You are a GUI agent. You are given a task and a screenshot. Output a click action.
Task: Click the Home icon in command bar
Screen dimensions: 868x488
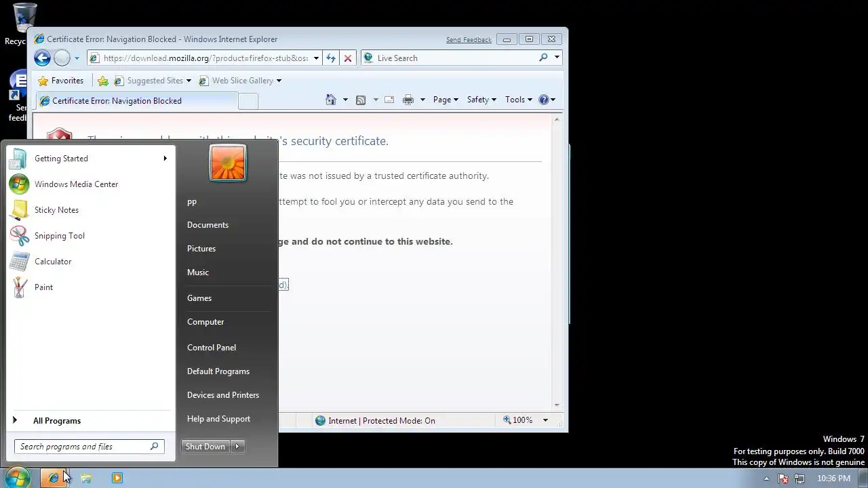click(331, 100)
